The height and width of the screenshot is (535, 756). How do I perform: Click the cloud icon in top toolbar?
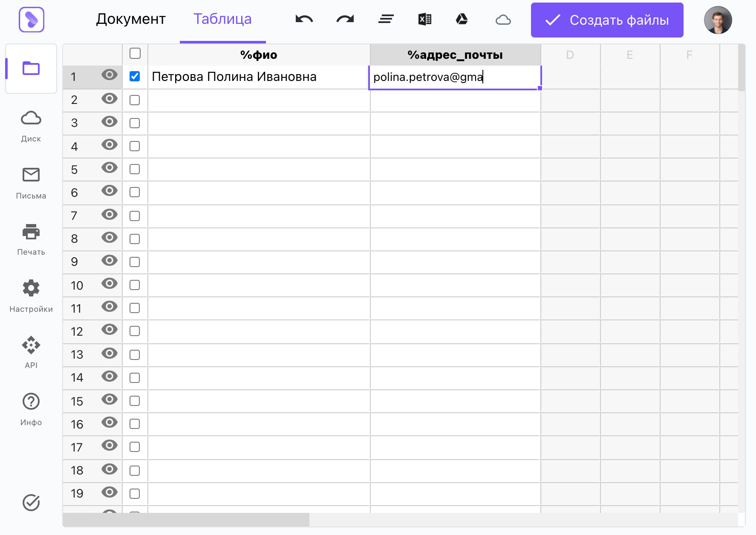click(503, 20)
